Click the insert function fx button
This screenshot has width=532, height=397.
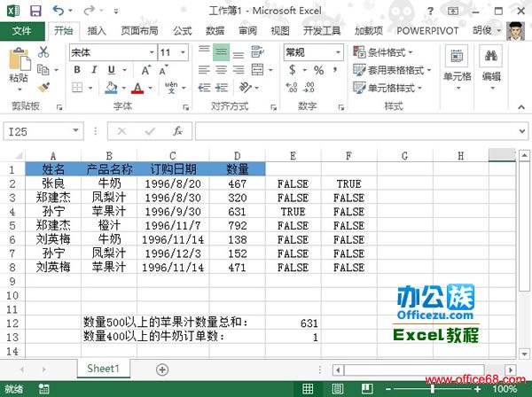[x=177, y=131]
